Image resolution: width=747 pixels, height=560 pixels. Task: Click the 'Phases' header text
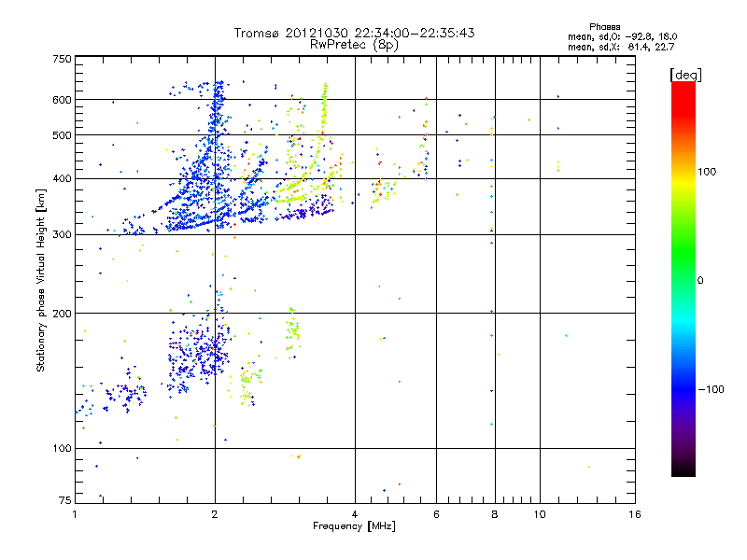click(x=604, y=27)
